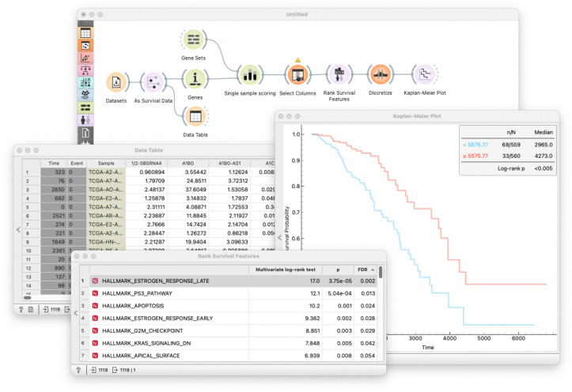The image size is (572, 392).
Task: Open the Discretize widget node
Action: click(x=381, y=74)
